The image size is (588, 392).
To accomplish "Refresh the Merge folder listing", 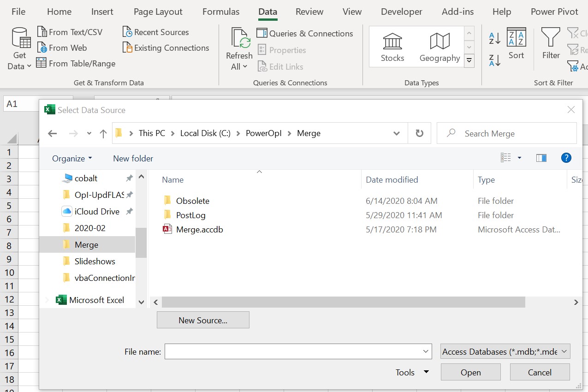I will coord(419,133).
